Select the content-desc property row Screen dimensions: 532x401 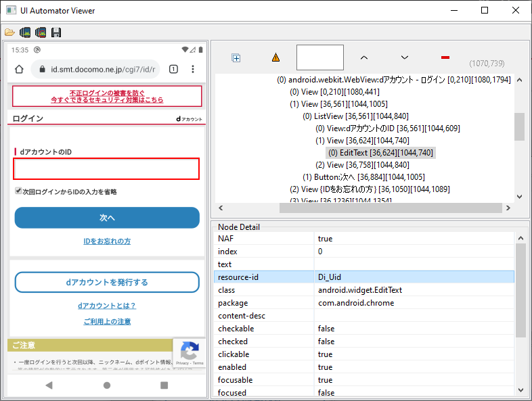point(364,316)
